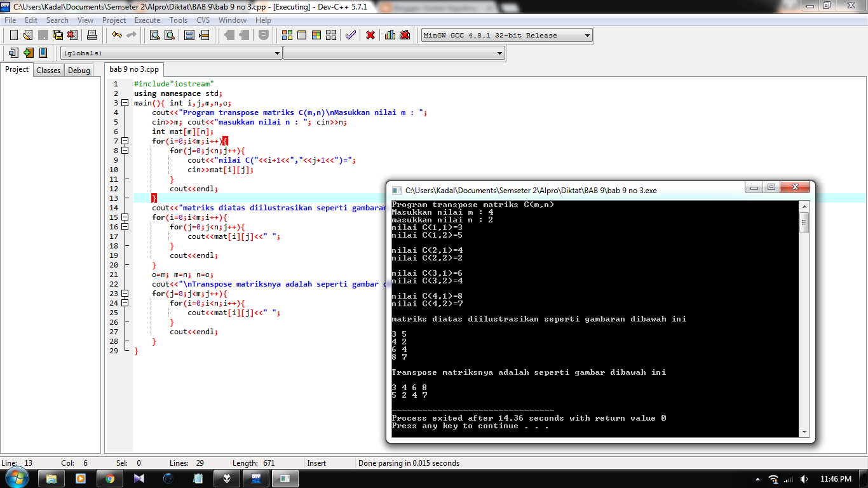Click the Compile icon with colored squares
Screen dimensions: 868x488
(287, 35)
